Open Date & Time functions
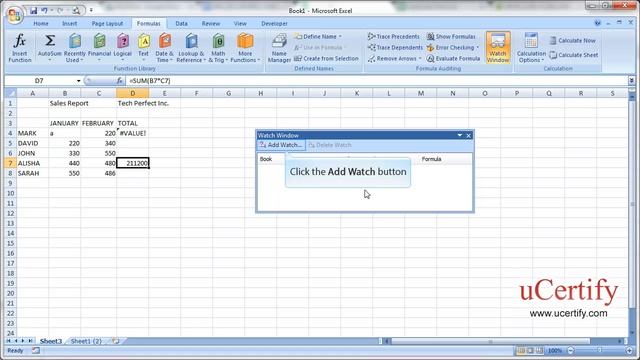640x360 pixels. (x=164, y=48)
